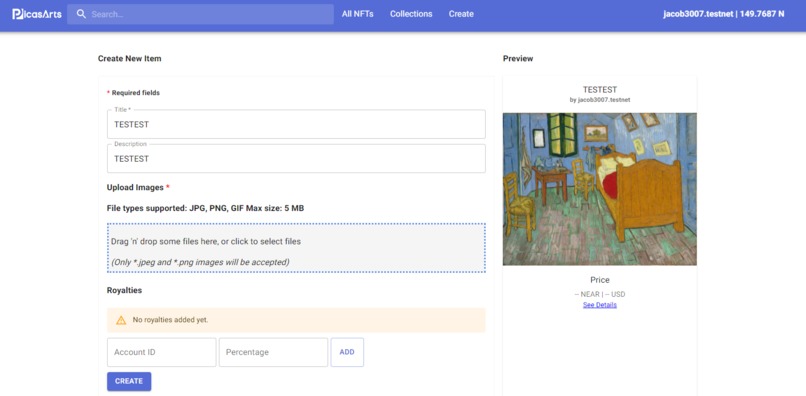The width and height of the screenshot is (806, 396).
Task: Click the '-- NEAR | -- USD' price text
Action: click(599, 294)
